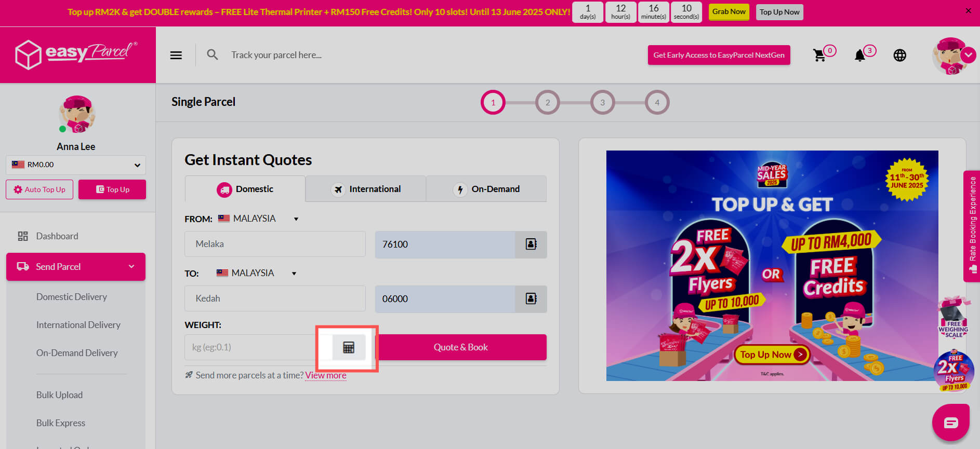This screenshot has height=449, width=980.
Task: Click the globe language icon
Action: point(900,55)
